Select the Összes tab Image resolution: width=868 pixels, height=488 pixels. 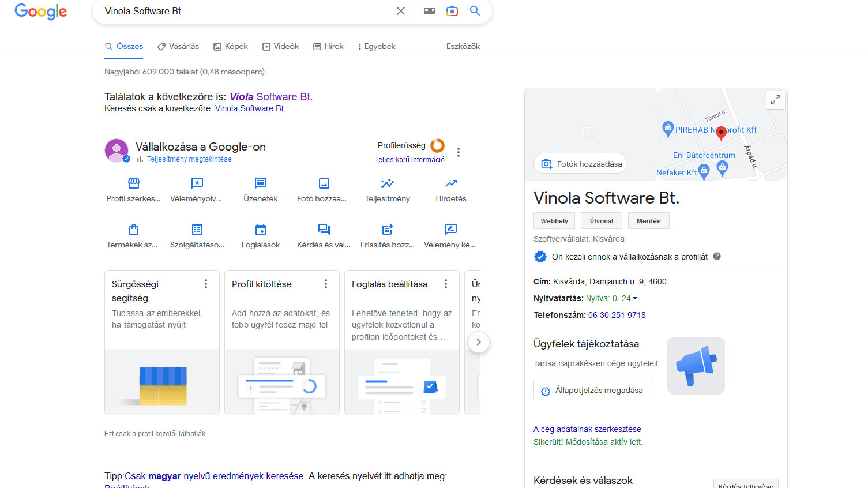124,46
